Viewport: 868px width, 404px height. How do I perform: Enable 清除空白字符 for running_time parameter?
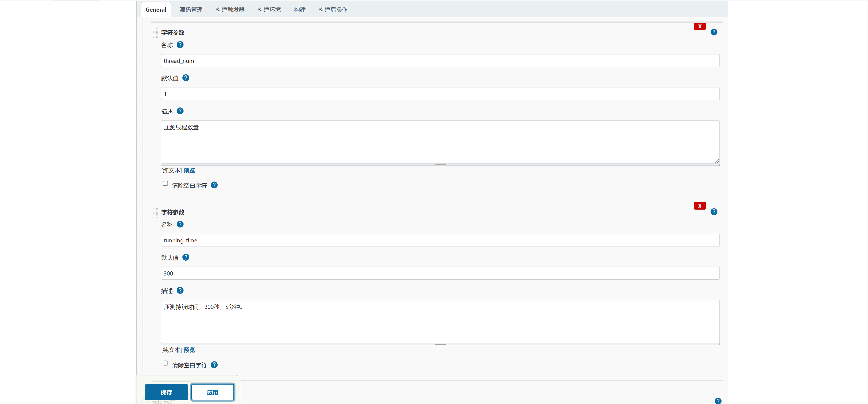tap(165, 363)
